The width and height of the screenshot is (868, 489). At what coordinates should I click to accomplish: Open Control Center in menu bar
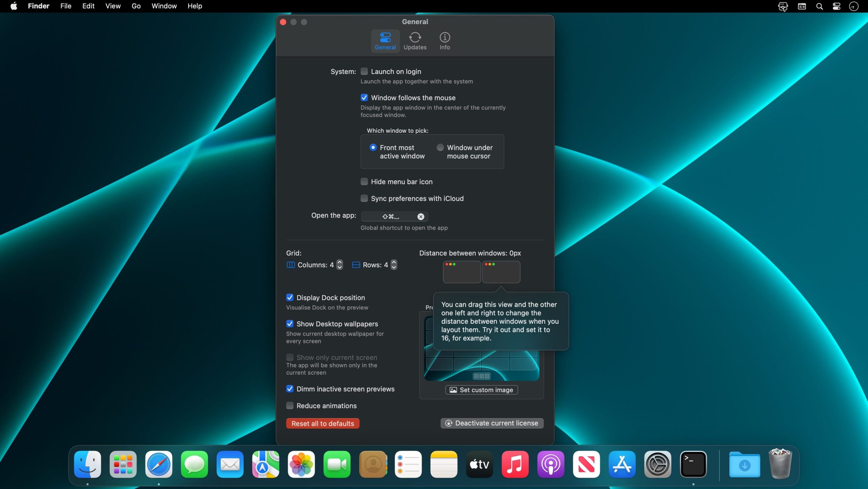tap(836, 6)
